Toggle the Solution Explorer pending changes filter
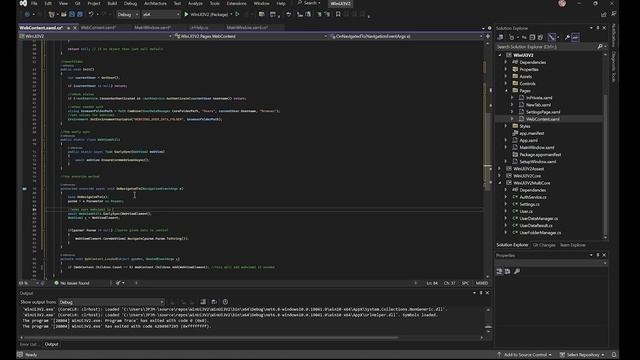The height and width of the screenshot is (360, 640). coord(511,37)
